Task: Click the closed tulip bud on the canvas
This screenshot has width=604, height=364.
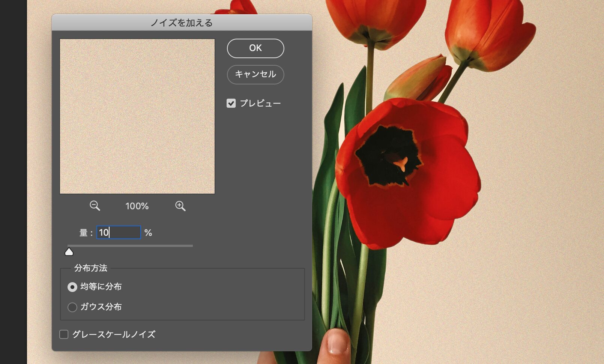Action: (x=418, y=78)
